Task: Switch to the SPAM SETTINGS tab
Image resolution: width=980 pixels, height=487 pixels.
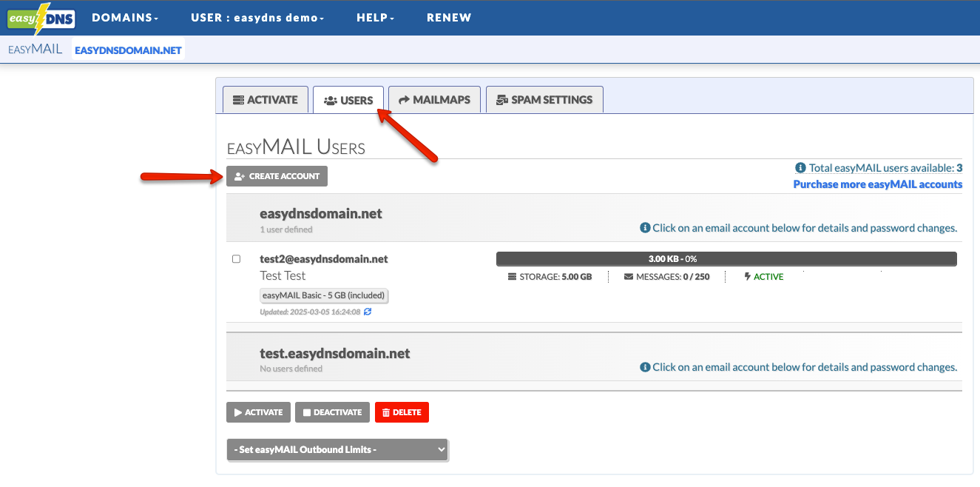Action: click(544, 100)
